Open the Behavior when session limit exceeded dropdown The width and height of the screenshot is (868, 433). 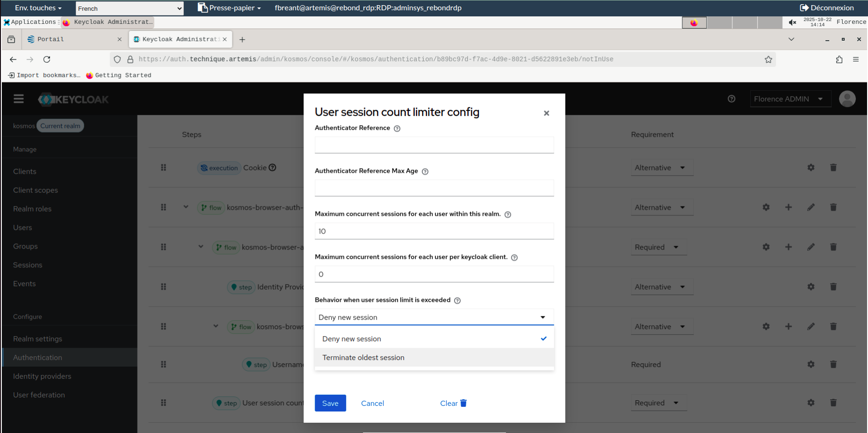click(x=434, y=317)
